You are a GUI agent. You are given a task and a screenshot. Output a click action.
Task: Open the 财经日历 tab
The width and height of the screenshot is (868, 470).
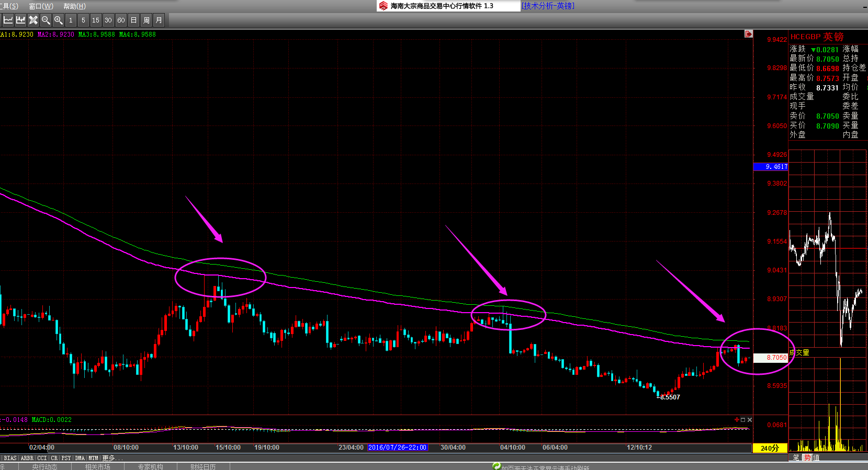(x=203, y=466)
